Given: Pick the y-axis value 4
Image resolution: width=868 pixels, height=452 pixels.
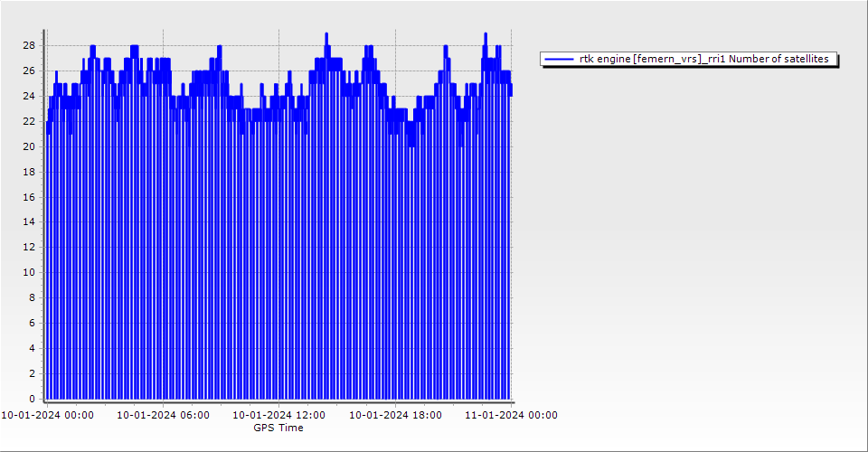Looking at the screenshot, I should click(x=32, y=348).
